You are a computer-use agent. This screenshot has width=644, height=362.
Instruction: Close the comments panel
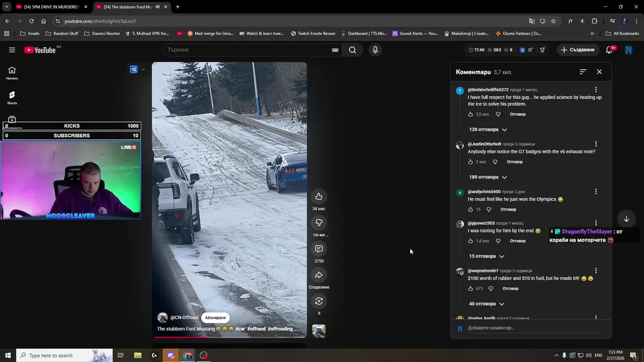599,72
